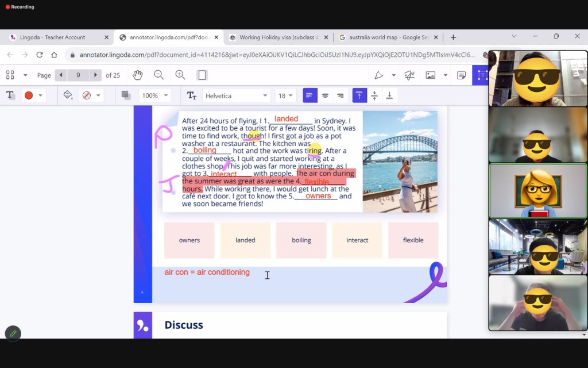Image resolution: width=588 pixels, height=368 pixels.
Task: Click the zoom in magnifier
Action: 180,75
